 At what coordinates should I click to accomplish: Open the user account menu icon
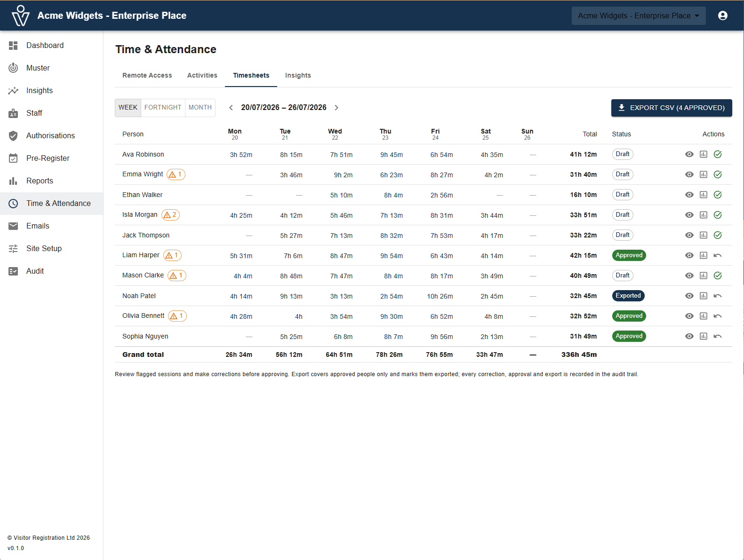click(x=723, y=16)
